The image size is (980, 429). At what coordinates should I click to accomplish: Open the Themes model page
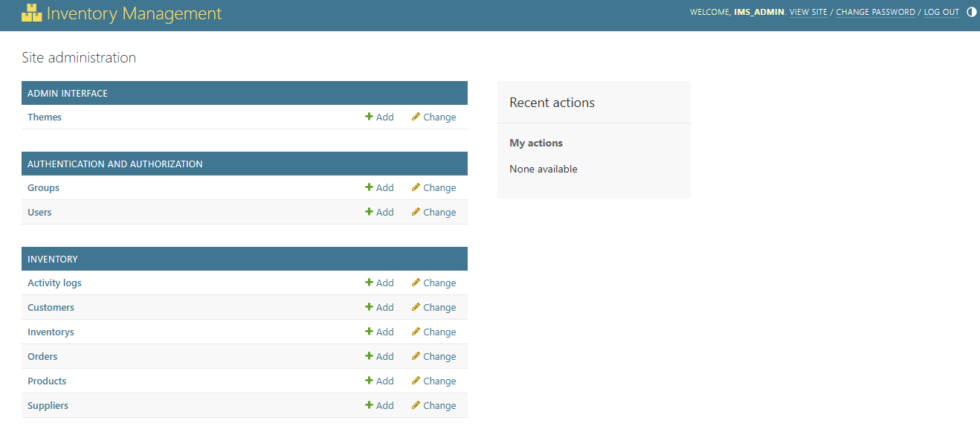coord(44,117)
